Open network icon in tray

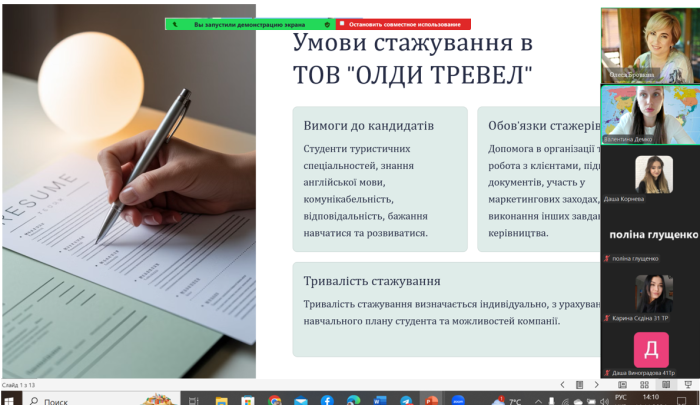[565, 401]
